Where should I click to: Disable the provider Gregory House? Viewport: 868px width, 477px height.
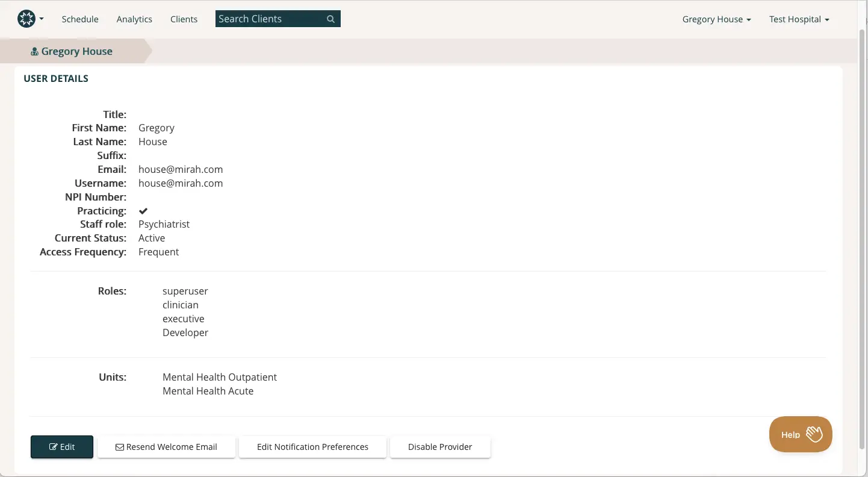tap(440, 447)
